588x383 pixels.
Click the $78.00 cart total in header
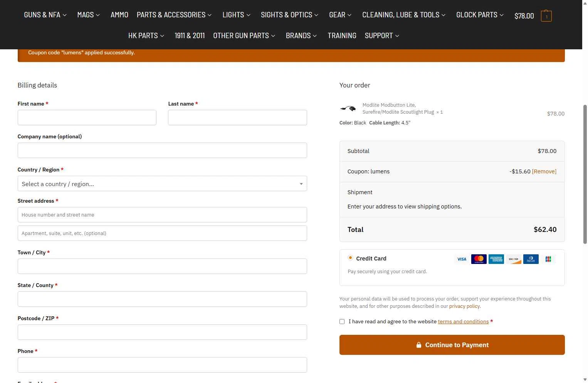pos(524,16)
